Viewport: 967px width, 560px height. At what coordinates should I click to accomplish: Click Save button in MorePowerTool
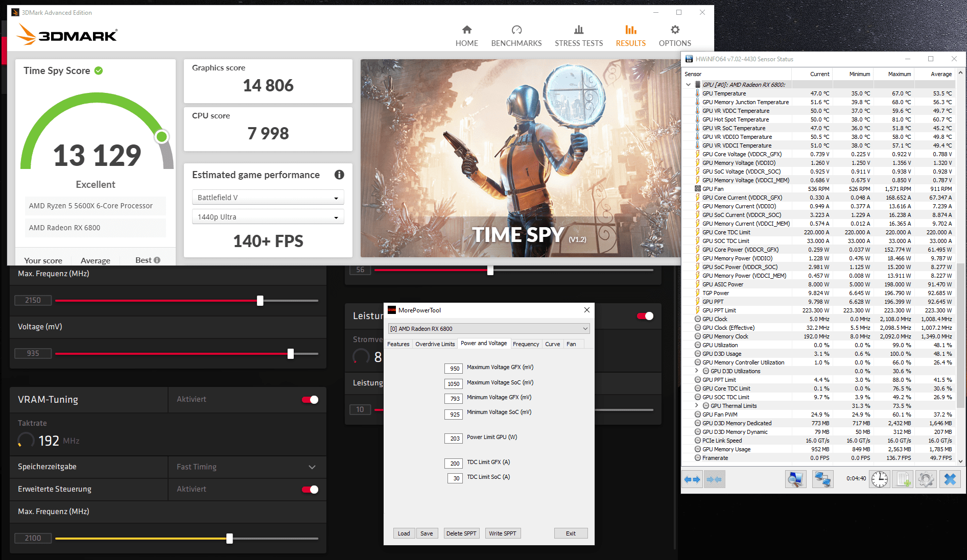click(427, 533)
